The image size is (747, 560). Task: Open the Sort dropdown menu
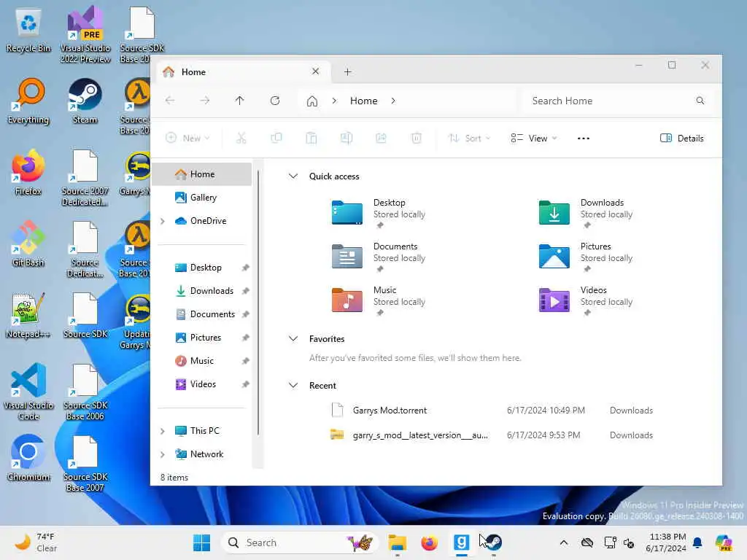(469, 138)
